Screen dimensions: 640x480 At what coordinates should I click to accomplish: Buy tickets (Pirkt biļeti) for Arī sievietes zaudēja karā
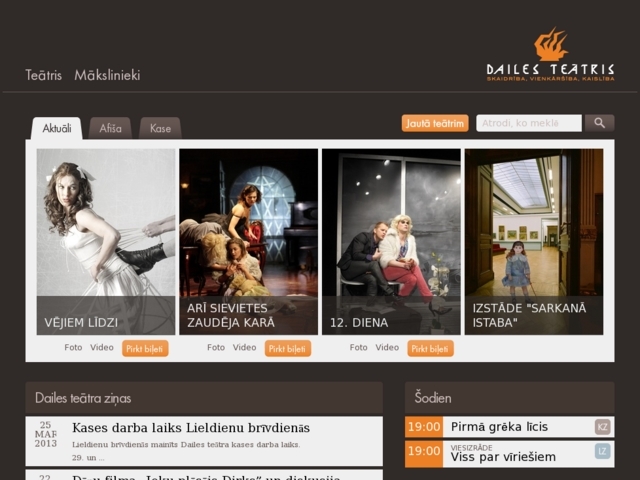[x=288, y=349]
